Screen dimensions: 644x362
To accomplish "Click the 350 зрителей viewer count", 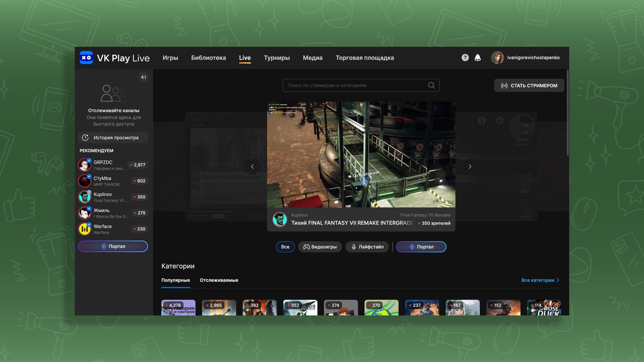I will click(434, 223).
